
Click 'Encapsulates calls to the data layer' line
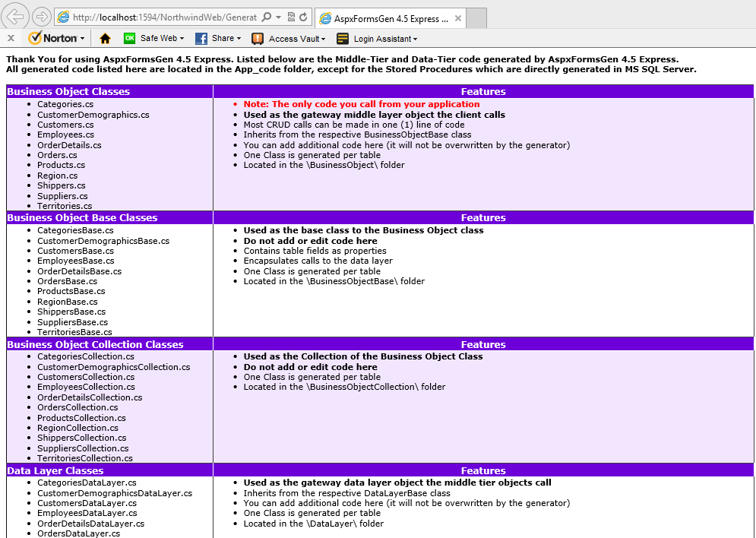click(x=318, y=261)
